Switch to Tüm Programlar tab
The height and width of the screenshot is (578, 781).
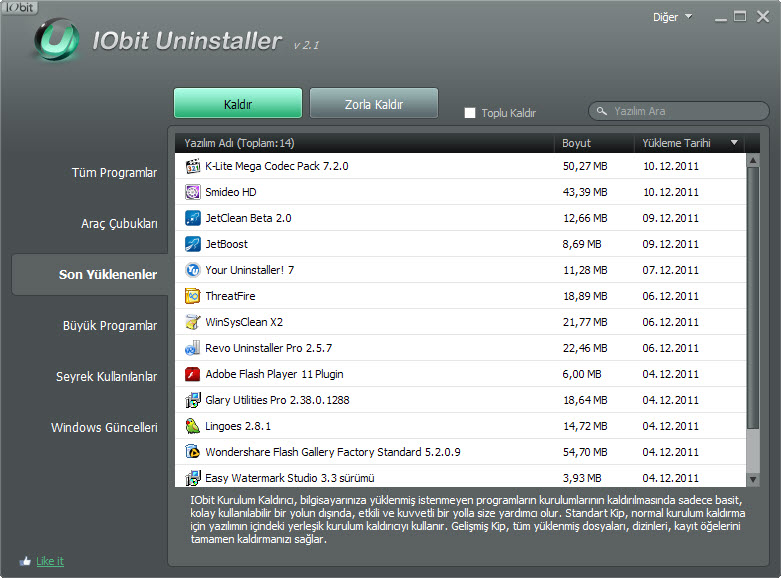114,173
